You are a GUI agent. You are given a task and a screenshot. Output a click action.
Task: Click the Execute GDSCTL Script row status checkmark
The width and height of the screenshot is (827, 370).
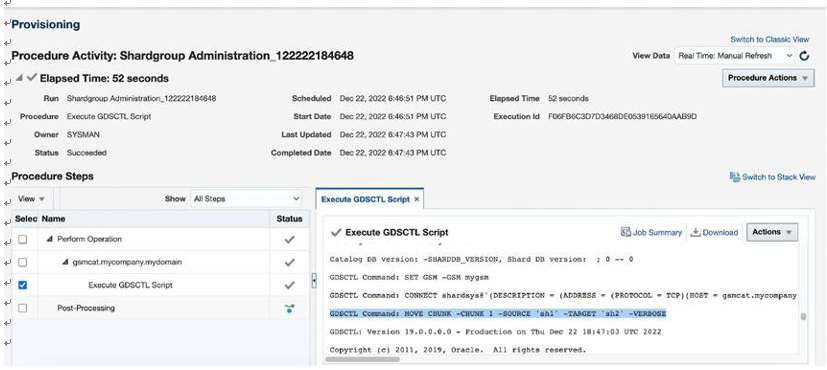289,285
